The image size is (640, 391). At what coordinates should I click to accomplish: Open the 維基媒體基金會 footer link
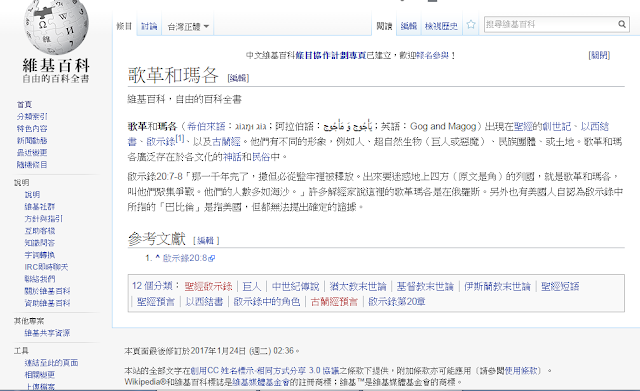pyautogui.click(x=261, y=382)
